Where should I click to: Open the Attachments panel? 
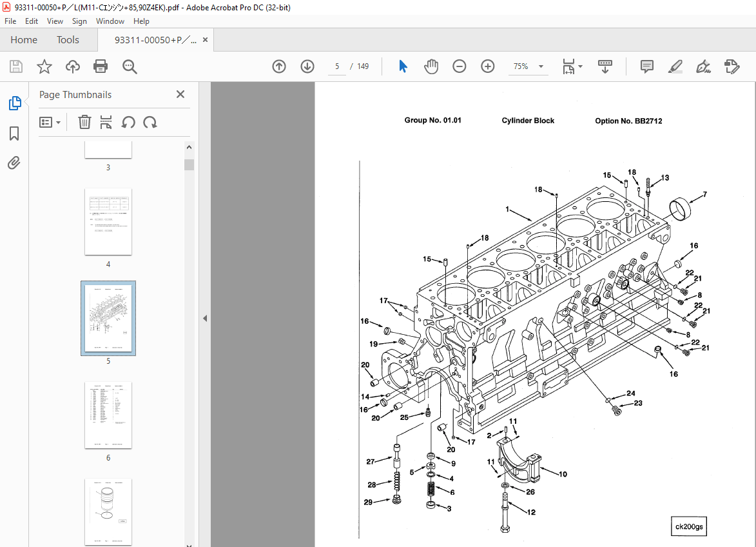14,163
